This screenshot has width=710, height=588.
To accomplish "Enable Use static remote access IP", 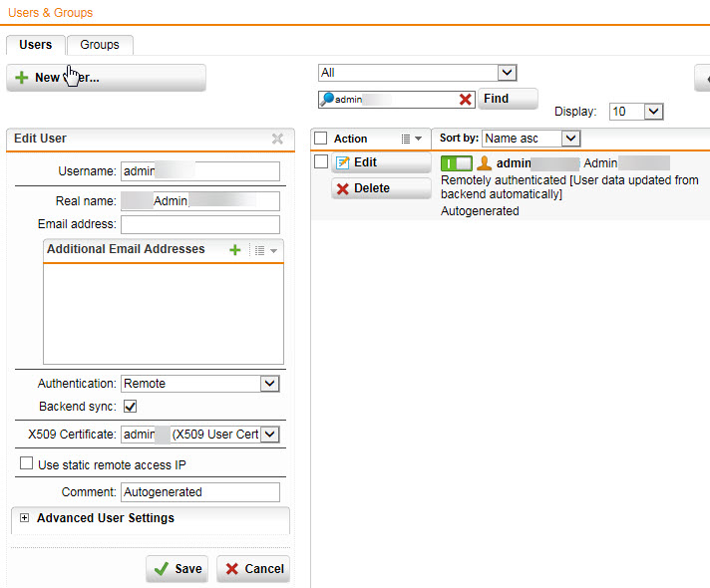I will pyautogui.click(x=26, y=463).
